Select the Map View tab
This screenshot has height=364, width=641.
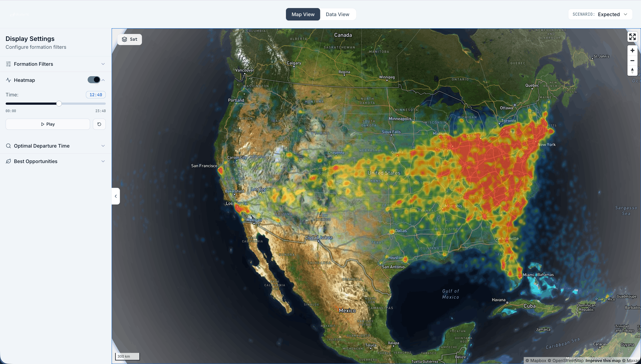(303, 14)
